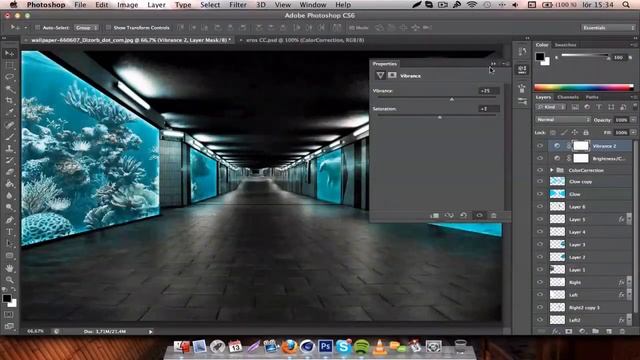Open the Opacity slider dropdown arrow
This screenshot has height=360, width=640.
click(633, 120)
